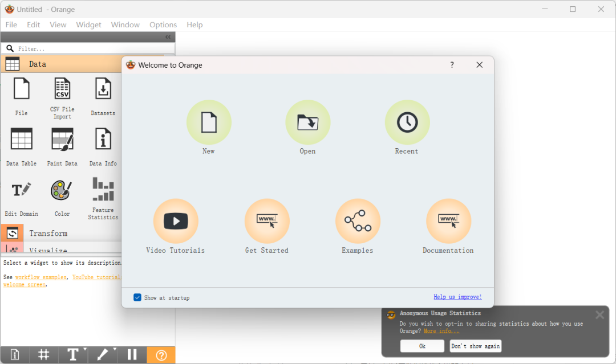Uncheck Show at startup checkbox
Screen dimensions: 616x364
pyautogui.click(x=137, y=297)
